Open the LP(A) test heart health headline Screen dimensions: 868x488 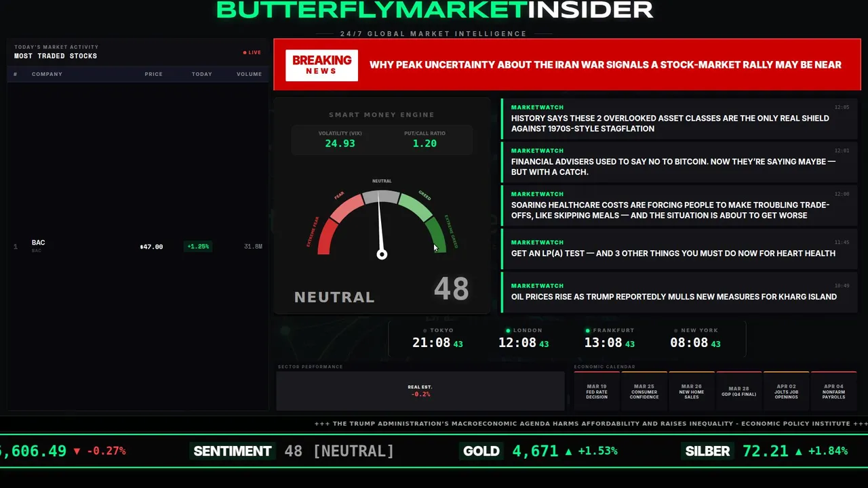[x=680, y=249]
